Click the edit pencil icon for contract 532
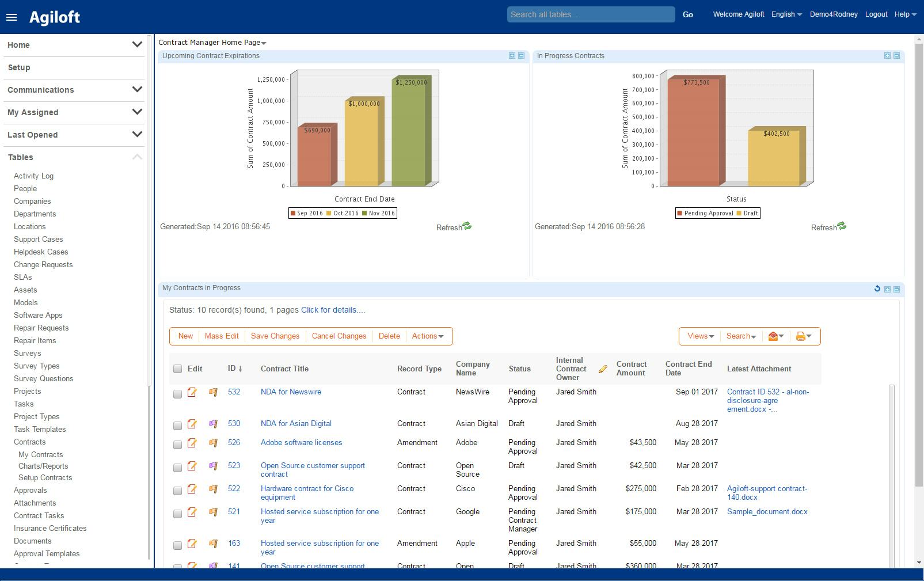Screen dimensions: 924x581 point(193,392)
